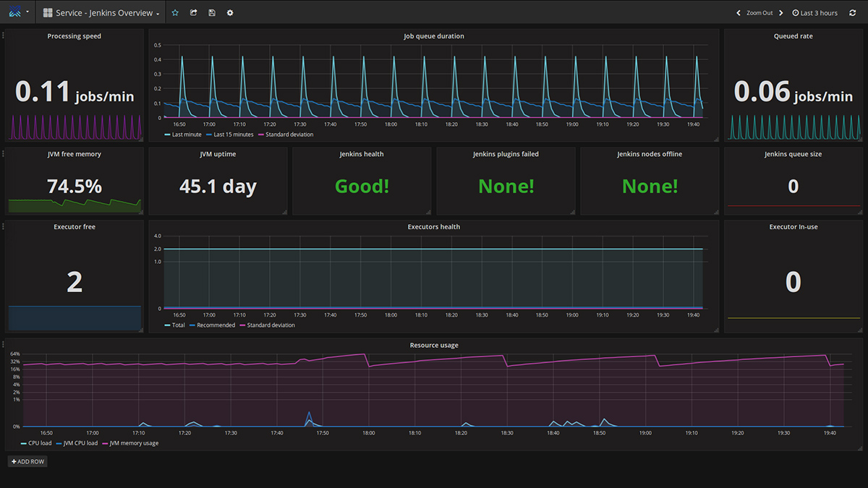Viewport: 868px width, 488px height.
Task: Open the Executors health panel title menu
Action: coord(434,227)
